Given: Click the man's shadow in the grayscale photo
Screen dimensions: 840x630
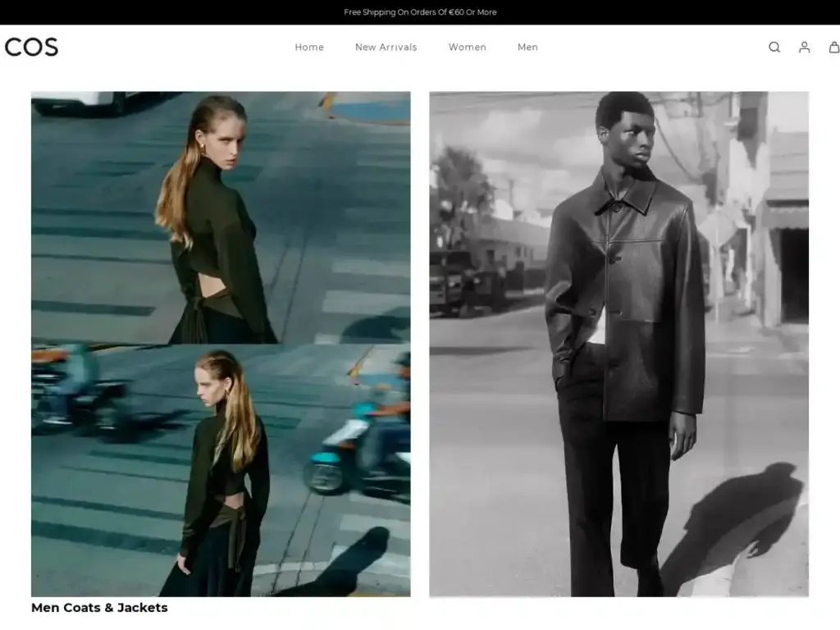Looking at the screenshot, I should [738, 525].
